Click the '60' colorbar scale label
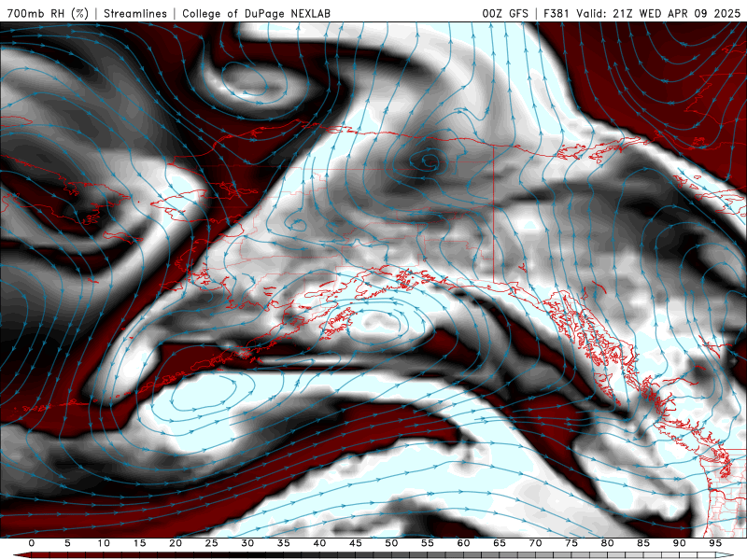Image resolution: width=747 pixels, height=560 pixels. (463, 543)
